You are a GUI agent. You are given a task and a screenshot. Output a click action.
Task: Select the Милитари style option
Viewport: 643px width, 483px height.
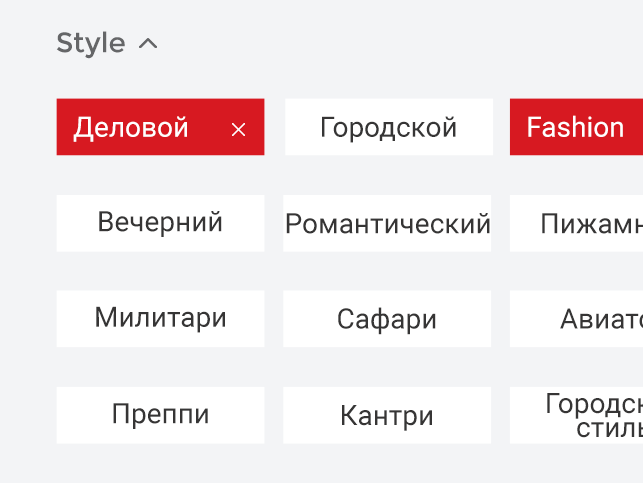pos(160,319)
